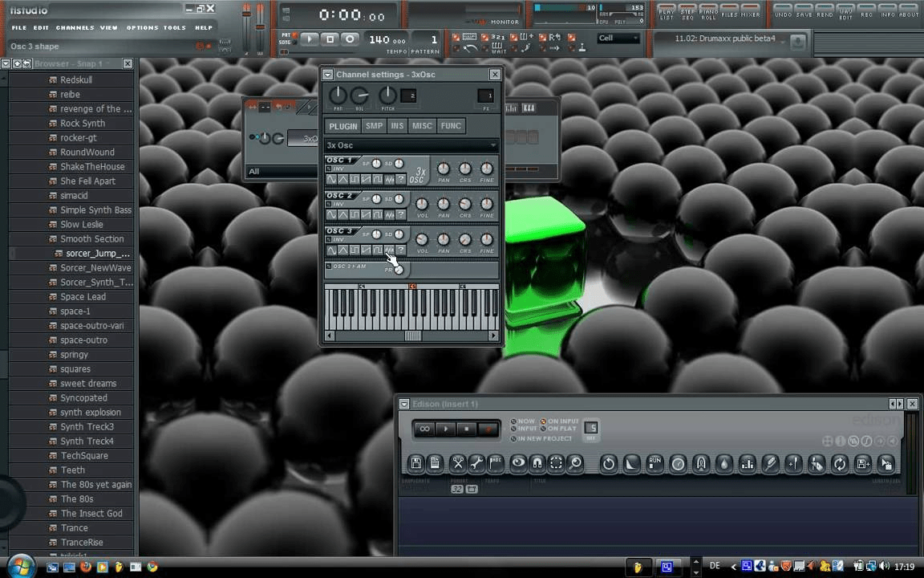924x578 pixels.
Task: Click the wrench tool icon in Edison
Action: (477, 463)
